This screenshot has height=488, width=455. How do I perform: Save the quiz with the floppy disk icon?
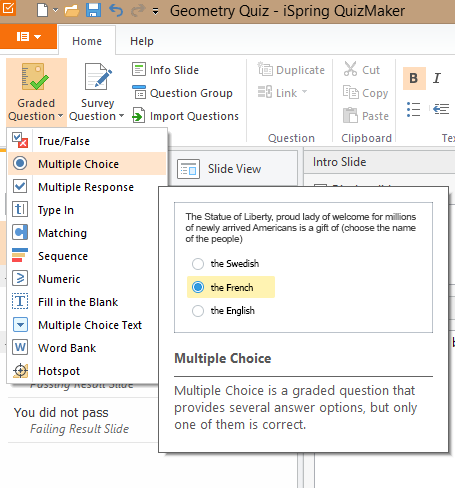(x=94, y=10)
